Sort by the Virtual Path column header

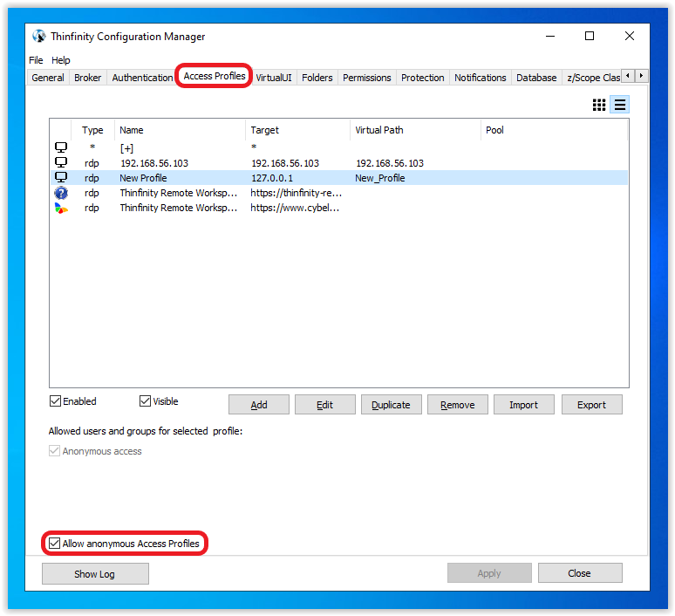tap(415, 130)
